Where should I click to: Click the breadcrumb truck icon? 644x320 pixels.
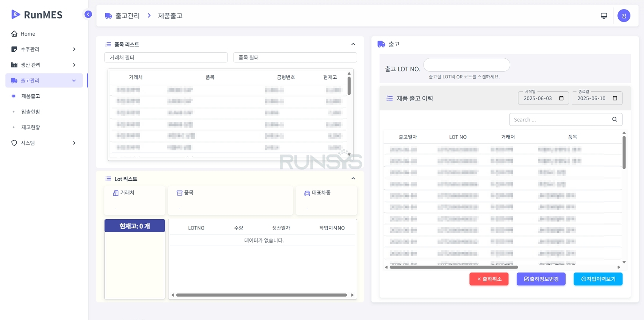coord(108,16)
